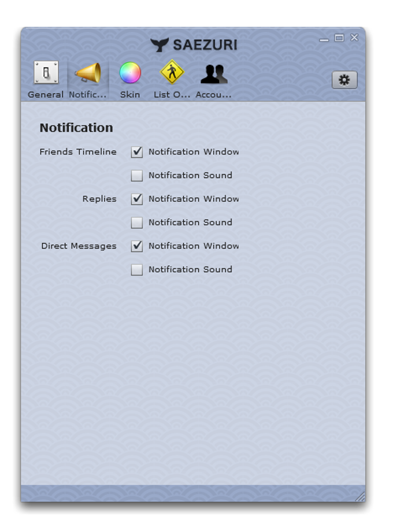Click the SAEZURI whale tail logo
393x532 pixels.
point(160,45)
